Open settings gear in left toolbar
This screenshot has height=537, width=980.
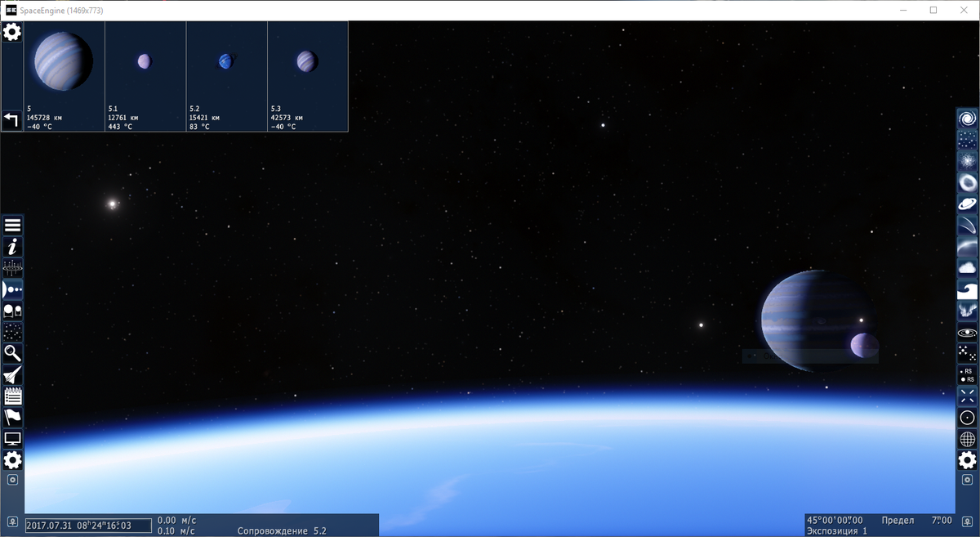click(x=12, y=459)
